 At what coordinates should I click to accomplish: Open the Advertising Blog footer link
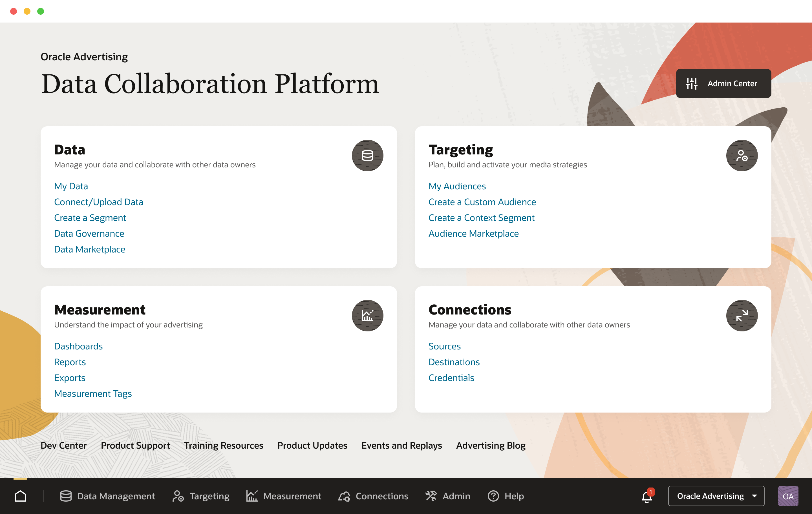point(490,445)
